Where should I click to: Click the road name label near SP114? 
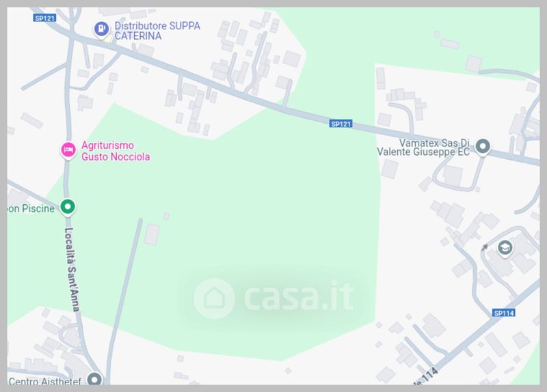tap(426, 376)
